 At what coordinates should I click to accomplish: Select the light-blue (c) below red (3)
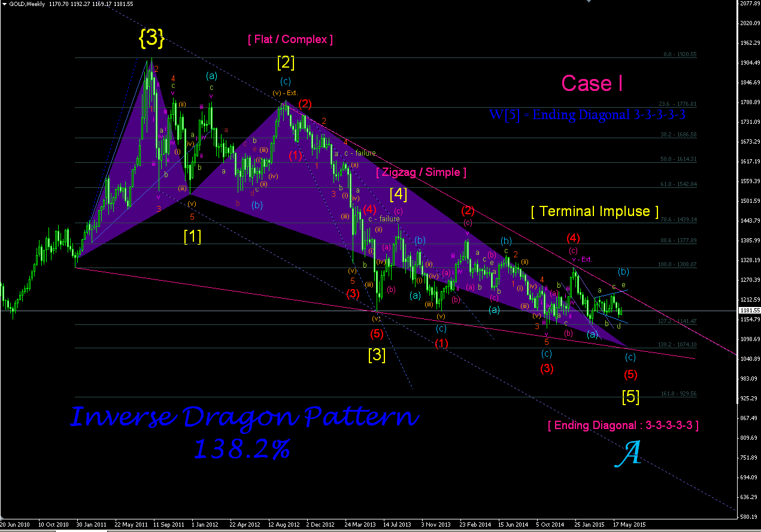coord(547,354)
